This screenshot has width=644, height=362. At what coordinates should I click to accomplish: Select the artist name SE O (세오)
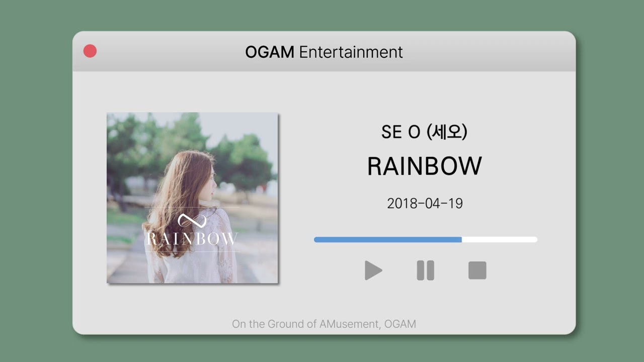coord(425,132)
